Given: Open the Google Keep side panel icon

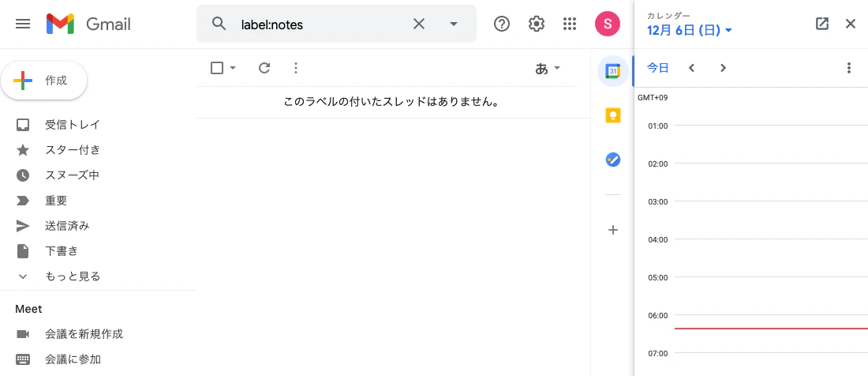Looking at the screenshot, I should coord(613,115).
